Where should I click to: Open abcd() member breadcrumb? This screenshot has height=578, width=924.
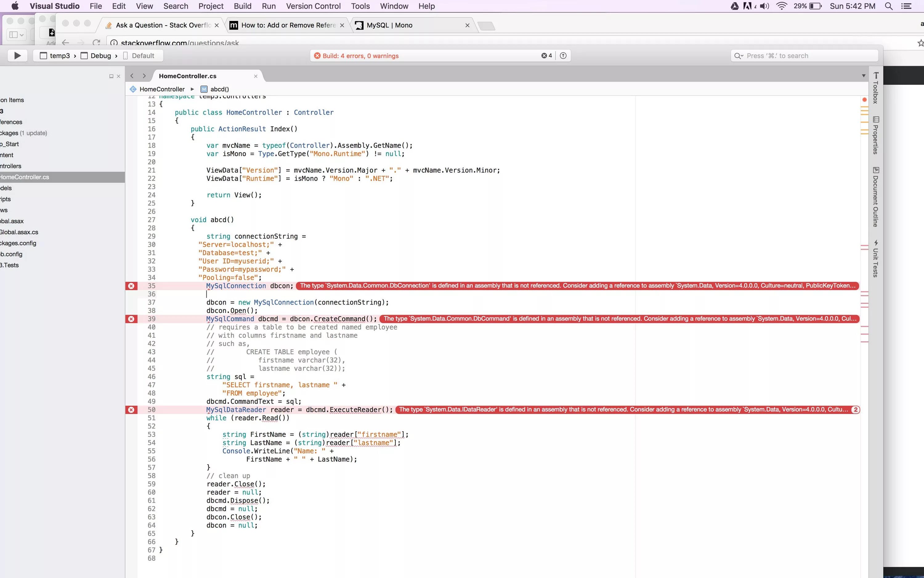(215, 89)
